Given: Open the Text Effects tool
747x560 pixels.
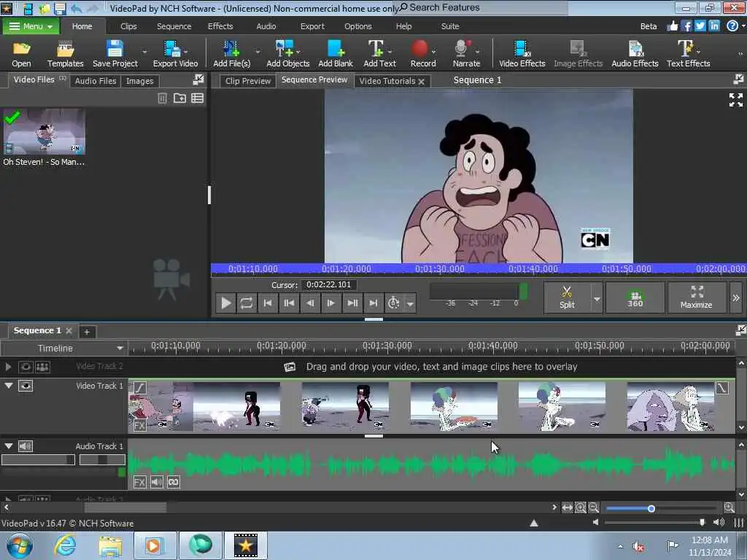Looking at the screenshot, I should point(688,53).
